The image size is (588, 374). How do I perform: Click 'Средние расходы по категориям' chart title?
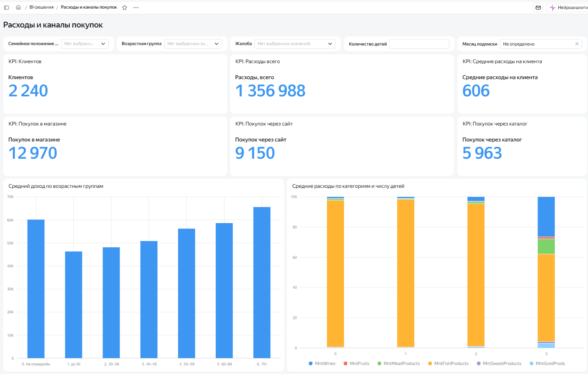pyautogui.click(x=348, y=186)
